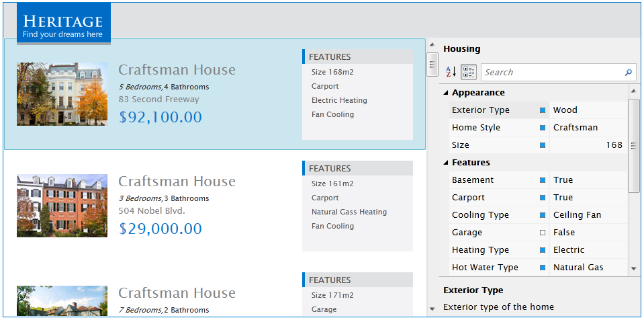Click the Exterior Type property marker square
The height and width of the screenshot is (320, 644).
[x=543, y=110]
